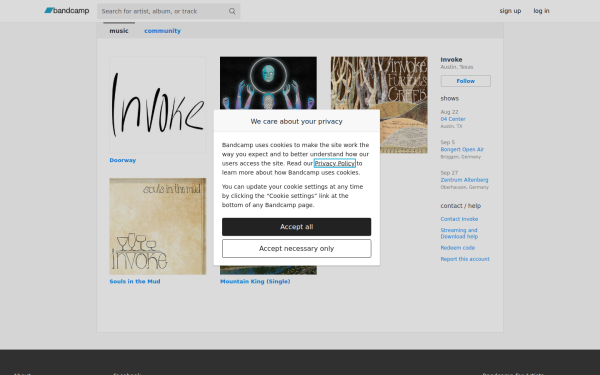Click the Mountain King (Single) link
600x375 pixels.
(255, 281)
